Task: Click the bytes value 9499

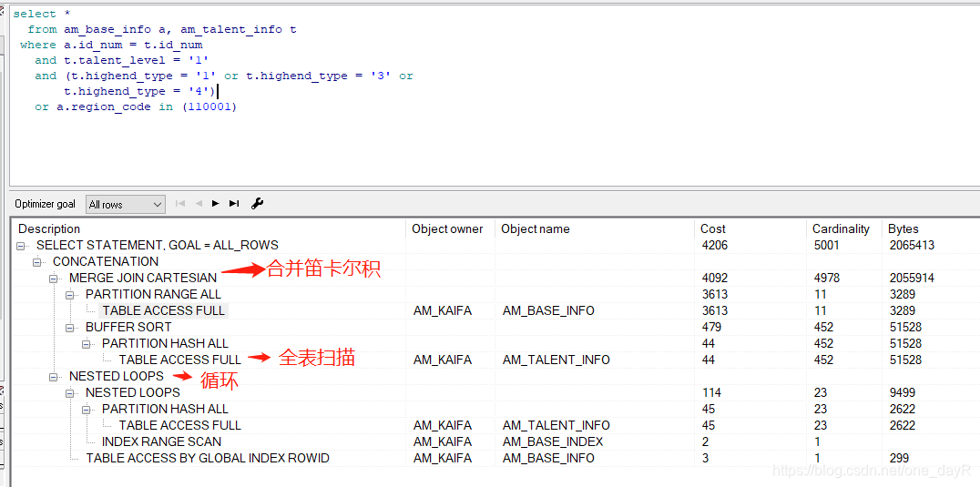Action: [x=903, y=392]
